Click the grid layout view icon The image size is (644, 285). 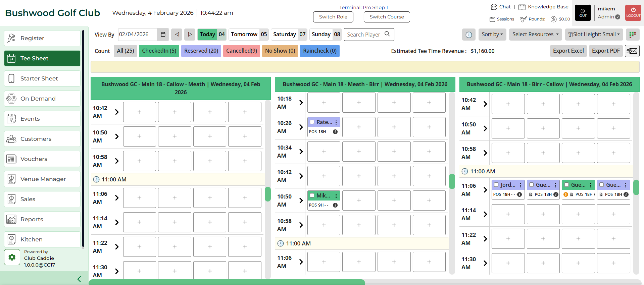click(633, 35)
